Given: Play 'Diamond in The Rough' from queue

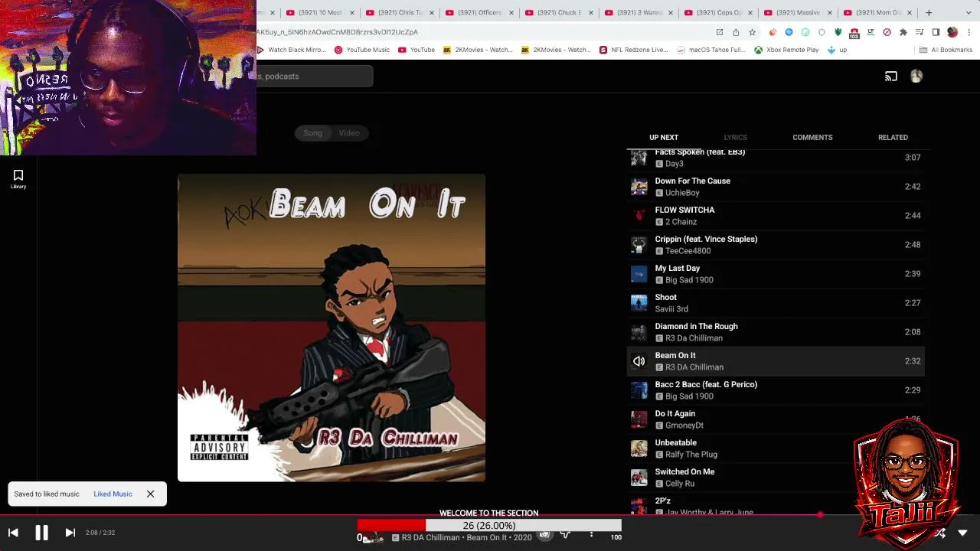Looking at the screenshot, I should click(776, 332).
